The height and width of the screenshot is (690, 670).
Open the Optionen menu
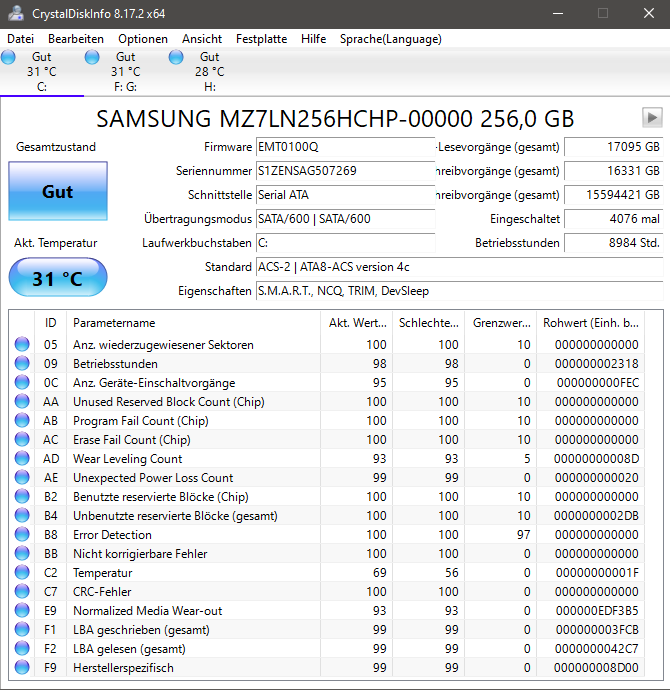coord(143,39)
